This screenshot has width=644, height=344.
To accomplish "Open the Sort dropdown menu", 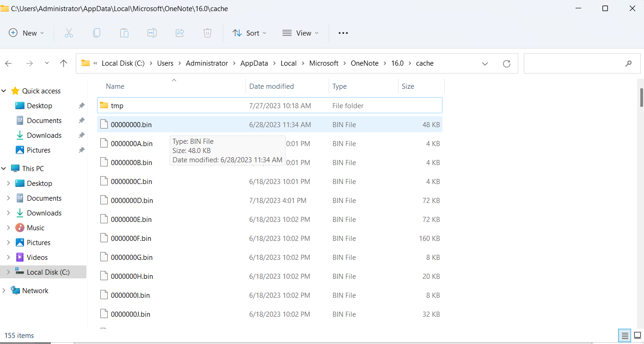I will (x=249, y=33).
